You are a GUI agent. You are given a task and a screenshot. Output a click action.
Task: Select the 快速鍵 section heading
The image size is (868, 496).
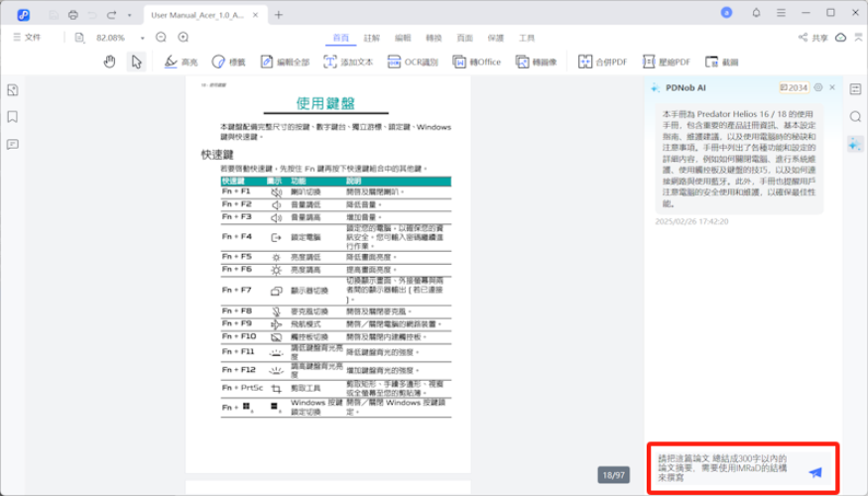click(217, 155)
